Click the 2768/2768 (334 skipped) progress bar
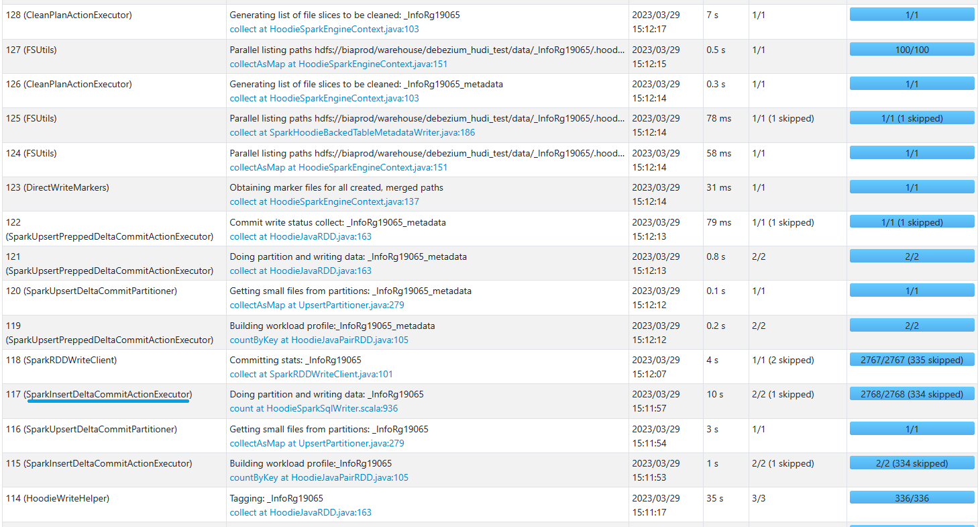Viewport: 980px width, 527px height. click(x=912, y=394)
